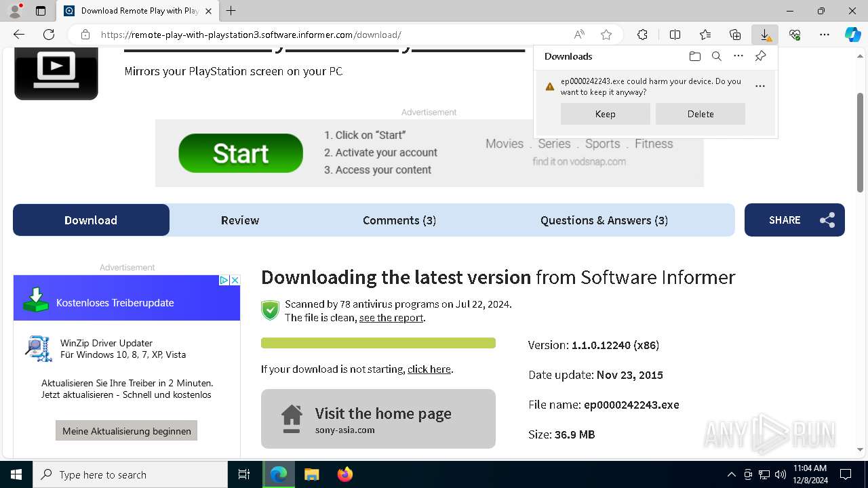View site information lock icon
868x488 pixels.
click(85, 35)
